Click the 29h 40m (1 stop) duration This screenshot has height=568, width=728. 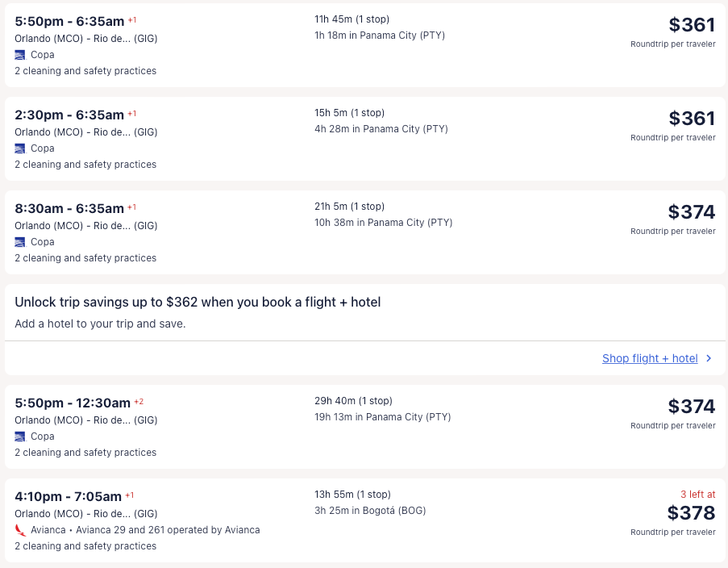coord(353,400)
